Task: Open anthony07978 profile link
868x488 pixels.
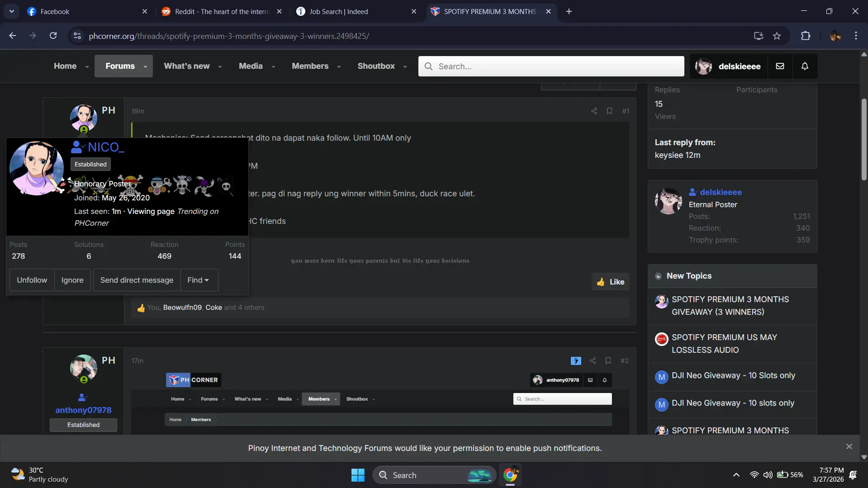Action: [x=83, y=410]
